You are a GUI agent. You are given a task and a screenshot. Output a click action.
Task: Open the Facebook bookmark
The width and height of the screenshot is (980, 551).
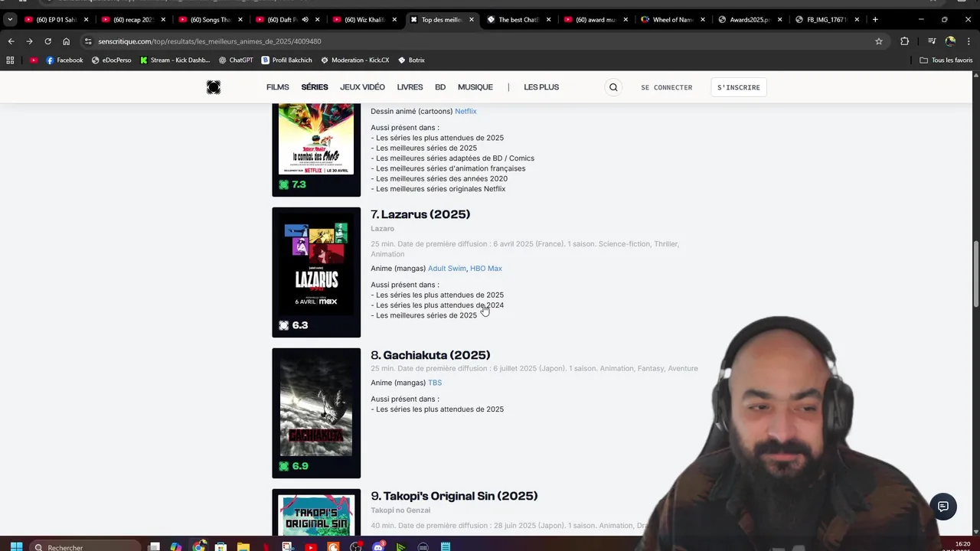click(64, 60)
